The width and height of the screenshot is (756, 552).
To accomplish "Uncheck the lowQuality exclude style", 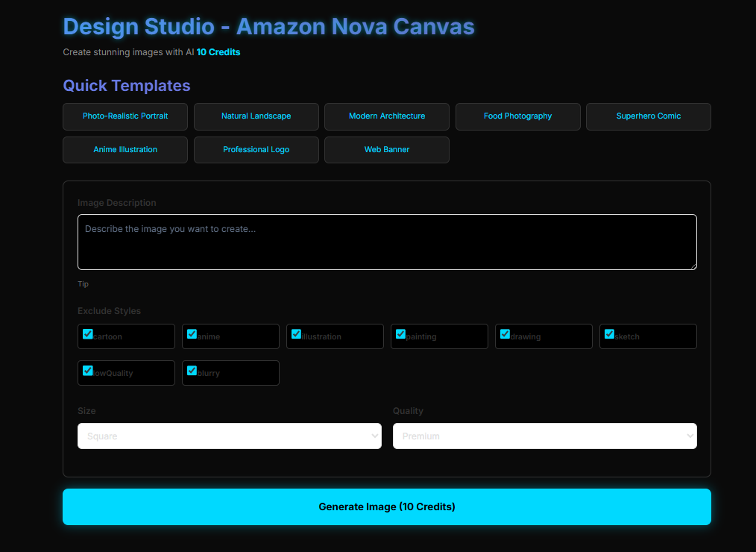I will tap(88, 371).
